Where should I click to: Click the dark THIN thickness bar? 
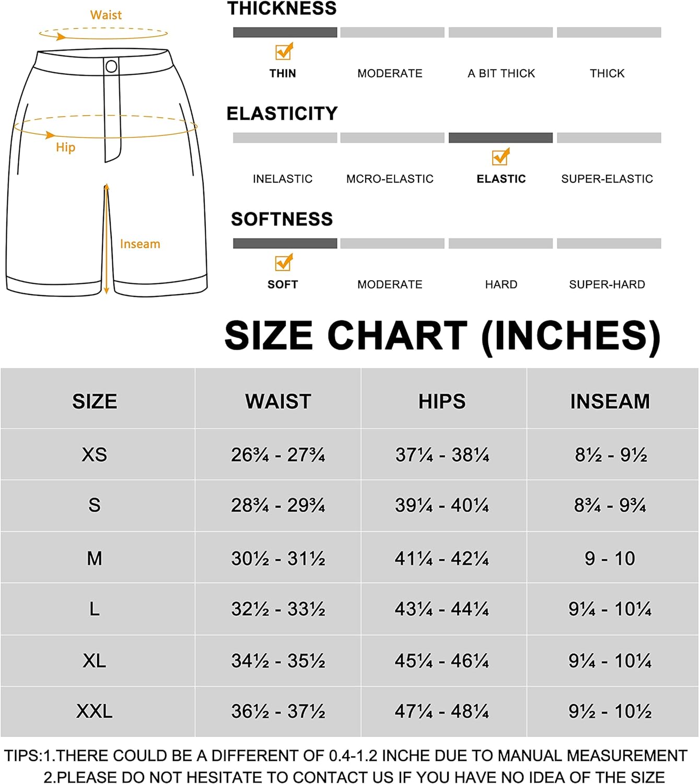285,32
